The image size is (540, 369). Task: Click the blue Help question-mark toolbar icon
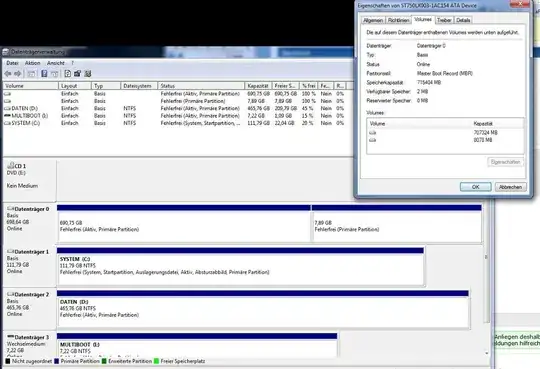[44, 74]
